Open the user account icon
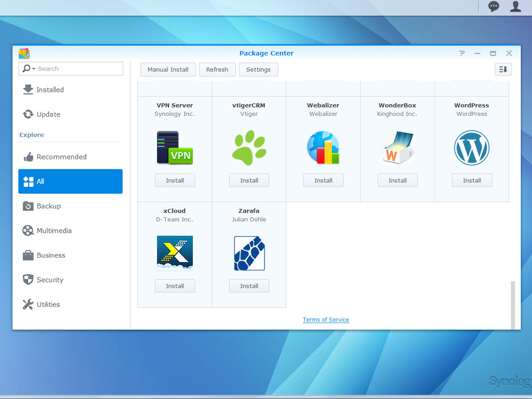 coord(515,6)
